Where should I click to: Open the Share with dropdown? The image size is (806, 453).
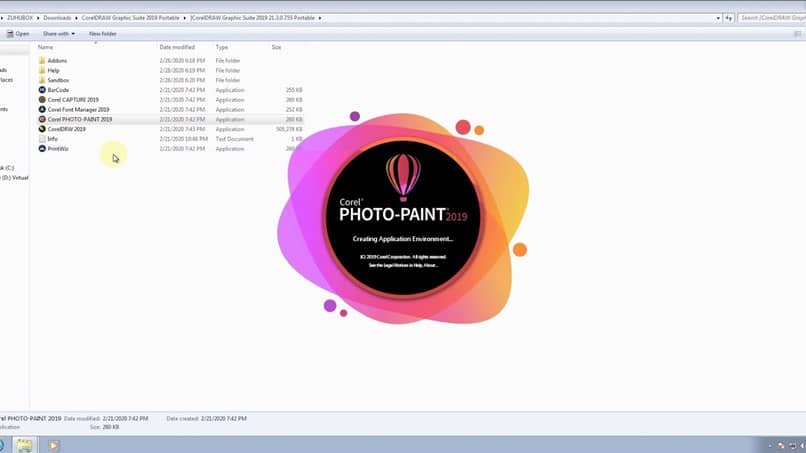[x=59, y=34]
